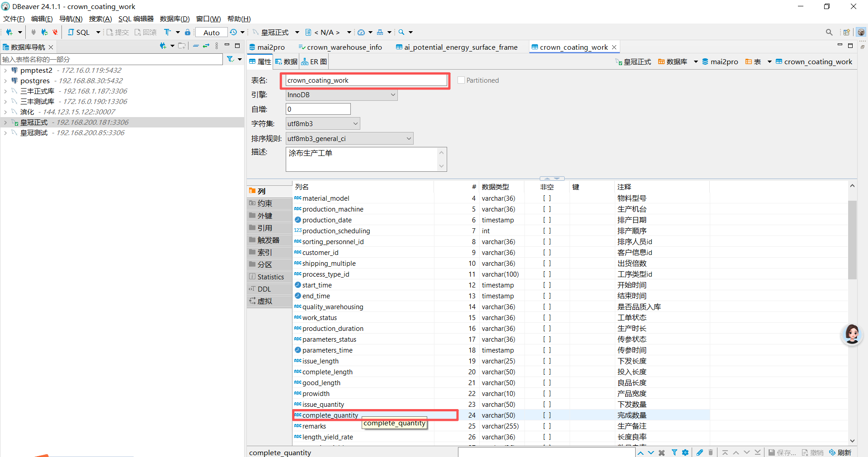Click the auto-increment value field
This screenshot has height=457, width=868.
point(318,109)
